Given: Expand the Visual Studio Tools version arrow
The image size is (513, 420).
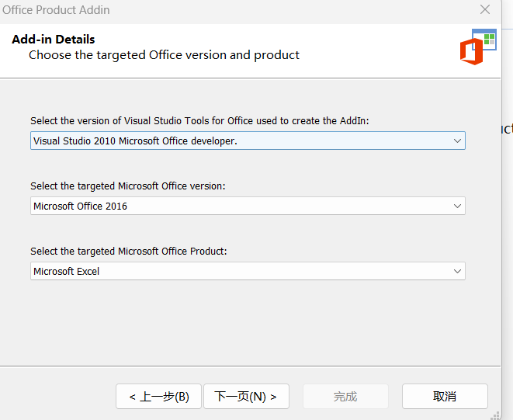Looking at the screenshot, I should (x=457, y=141).
